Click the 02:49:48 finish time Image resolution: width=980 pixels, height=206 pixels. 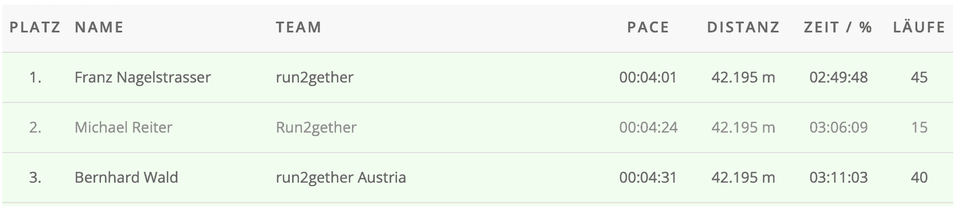(839, 77)
